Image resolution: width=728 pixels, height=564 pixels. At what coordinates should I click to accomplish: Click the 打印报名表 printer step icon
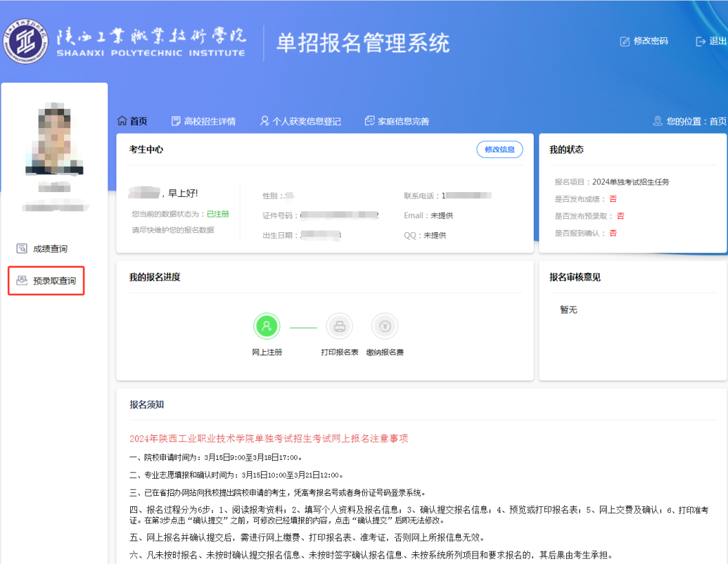point(339,326)
